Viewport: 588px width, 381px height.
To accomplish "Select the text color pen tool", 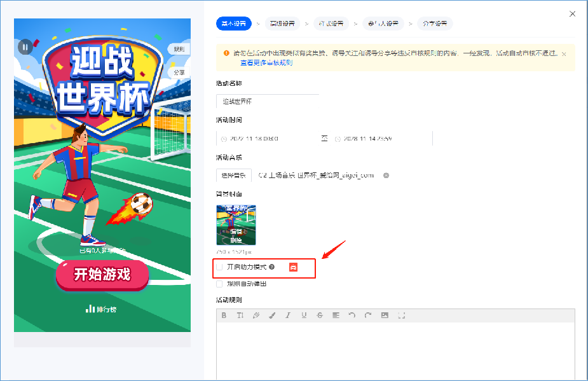I will (x=256, y=315).
